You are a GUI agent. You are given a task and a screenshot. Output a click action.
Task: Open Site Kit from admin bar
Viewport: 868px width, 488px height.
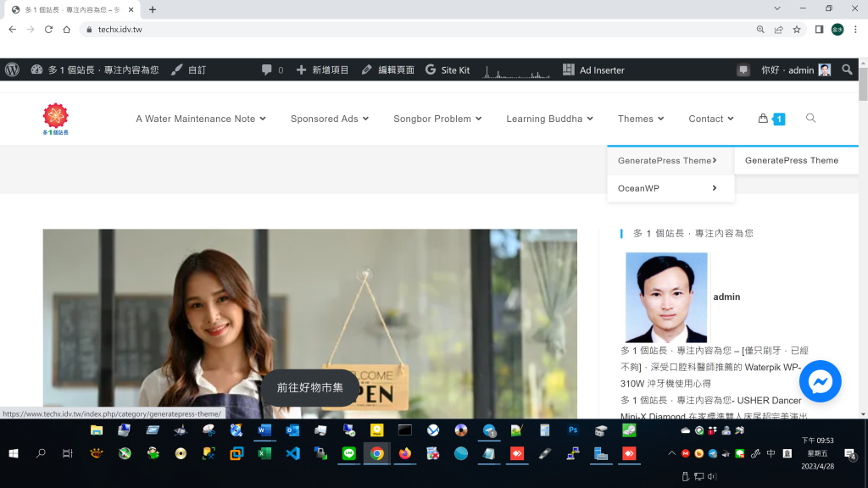pyautogui.click(x=448, y=70)
